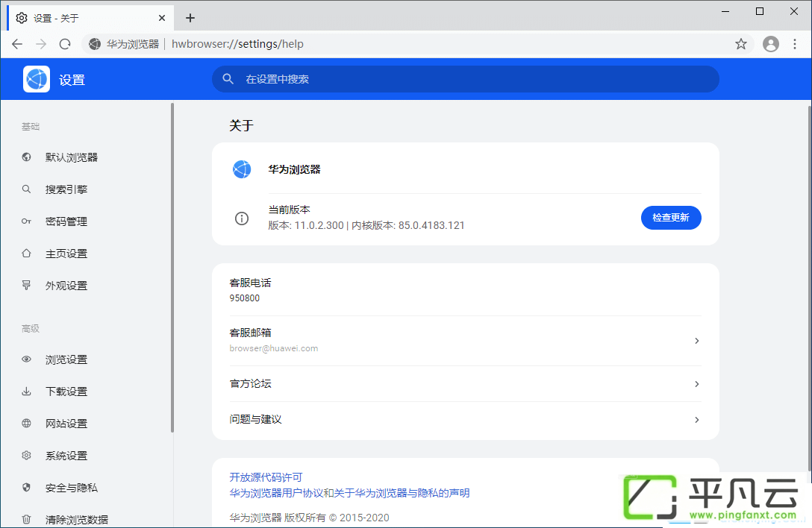
Task: Click the download icon beside 下载设置
Action: click(x=26, y=392)
